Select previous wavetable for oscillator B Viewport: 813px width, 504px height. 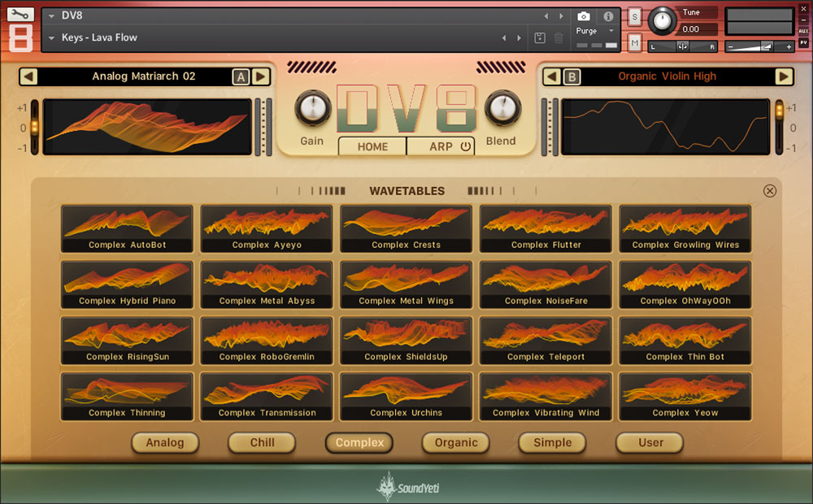552,76
